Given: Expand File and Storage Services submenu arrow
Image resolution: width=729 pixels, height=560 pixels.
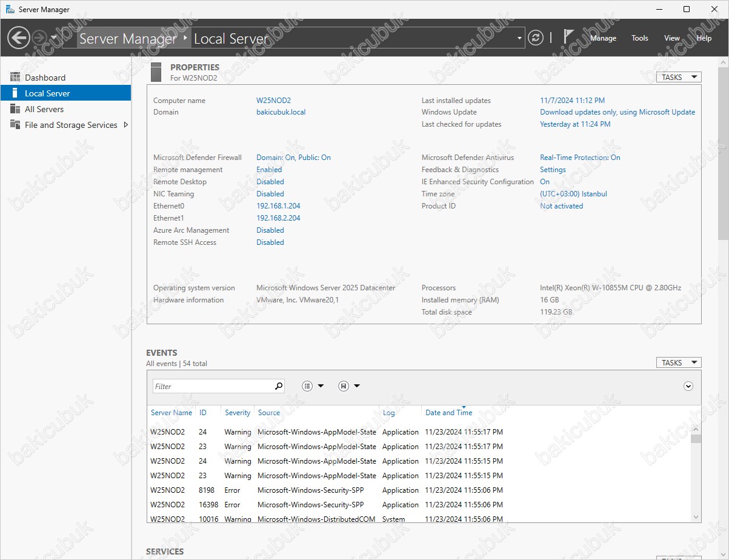Looking at the screenshot, I should tap(125, 125).
